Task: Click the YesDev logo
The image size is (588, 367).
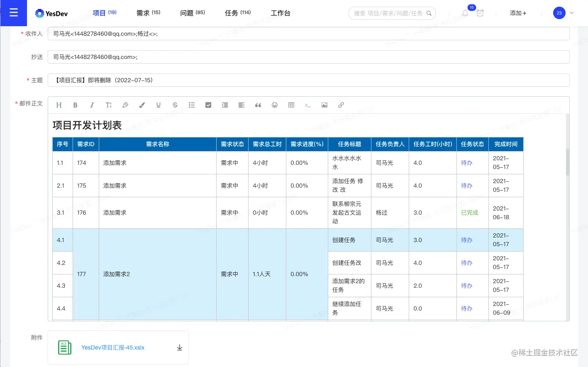Action: (51, 13)
